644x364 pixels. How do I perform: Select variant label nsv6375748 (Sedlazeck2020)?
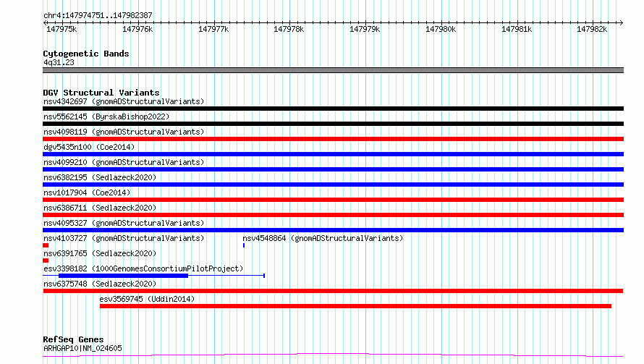pyautogui.click(x=100, y=284)
